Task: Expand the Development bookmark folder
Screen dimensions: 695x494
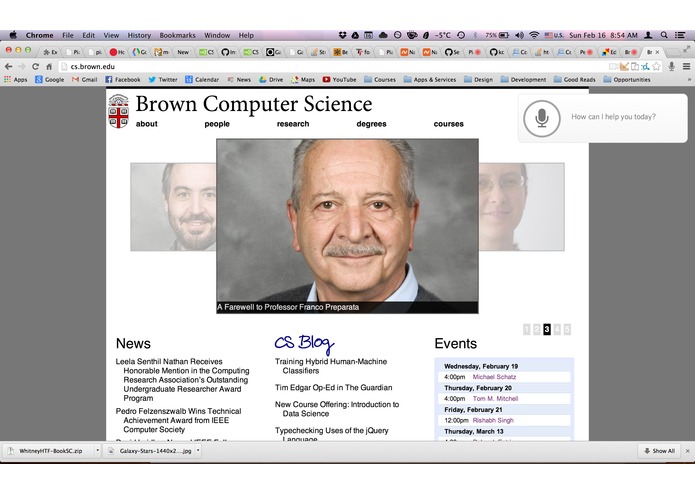Action: pyautogui.click(x=523, y=80)
